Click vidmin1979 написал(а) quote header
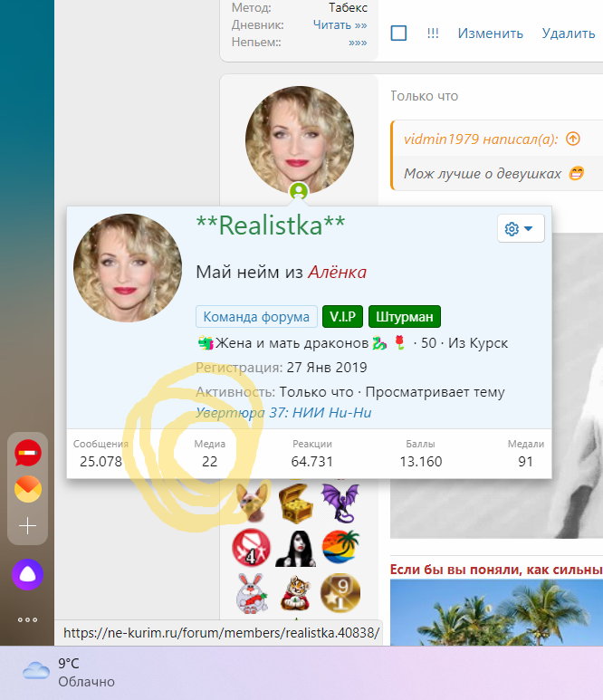This screenshot has height=700, width=603. 481,139
